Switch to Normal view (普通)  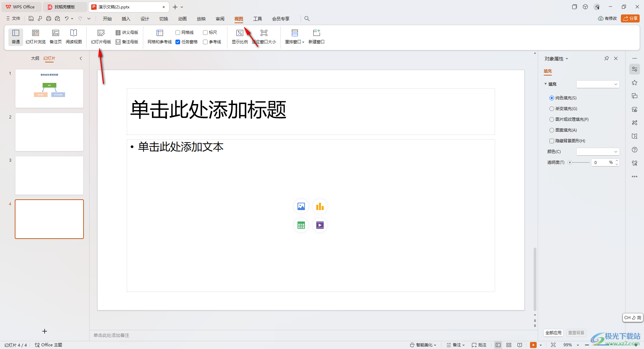[16, 37]
